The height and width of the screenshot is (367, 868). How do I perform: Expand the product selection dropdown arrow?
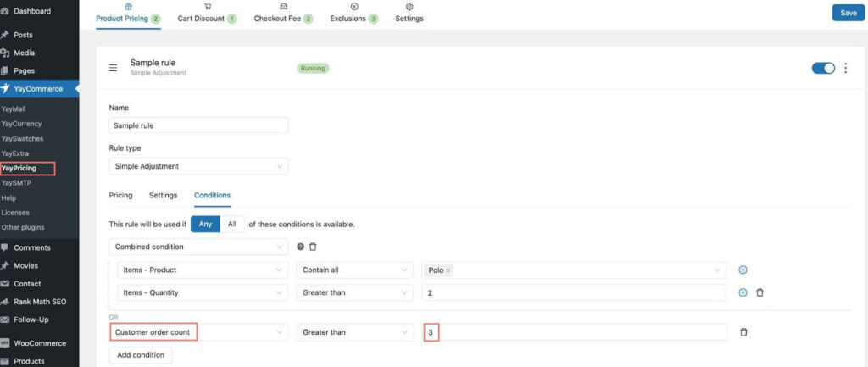pyautogui.click(x=717, y=270)
